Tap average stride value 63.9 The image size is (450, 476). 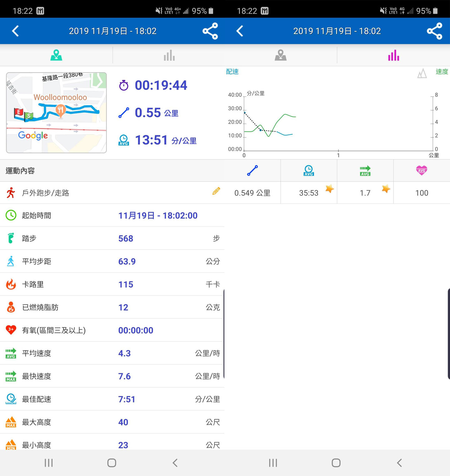(127, 261)
